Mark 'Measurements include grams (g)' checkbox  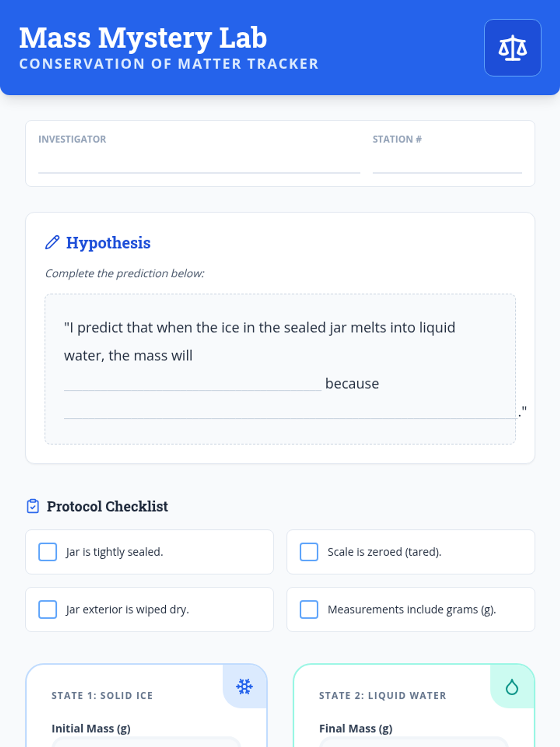pos(309,609)
